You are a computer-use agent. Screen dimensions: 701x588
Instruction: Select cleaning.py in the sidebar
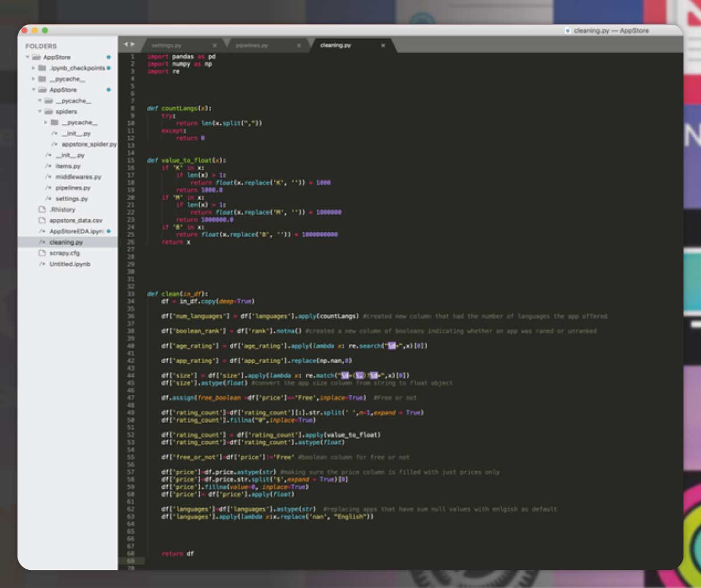(x=66, y=242)
